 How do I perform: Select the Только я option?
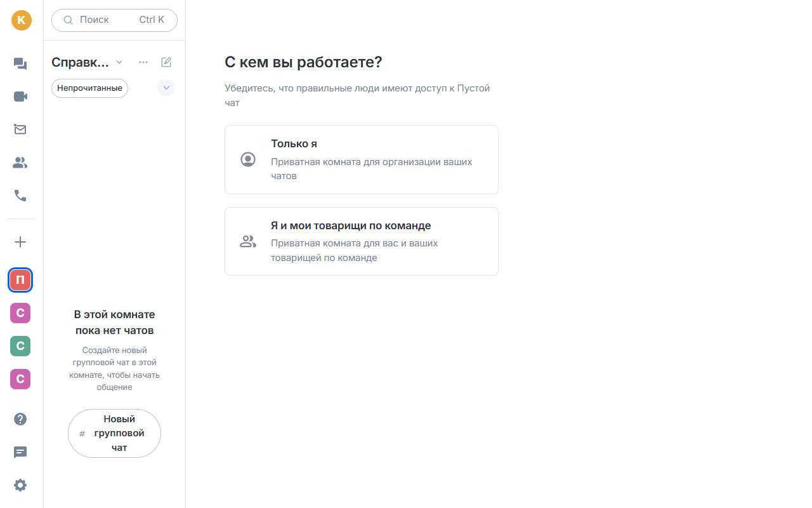pyautogui.click(x=362, y=159)
